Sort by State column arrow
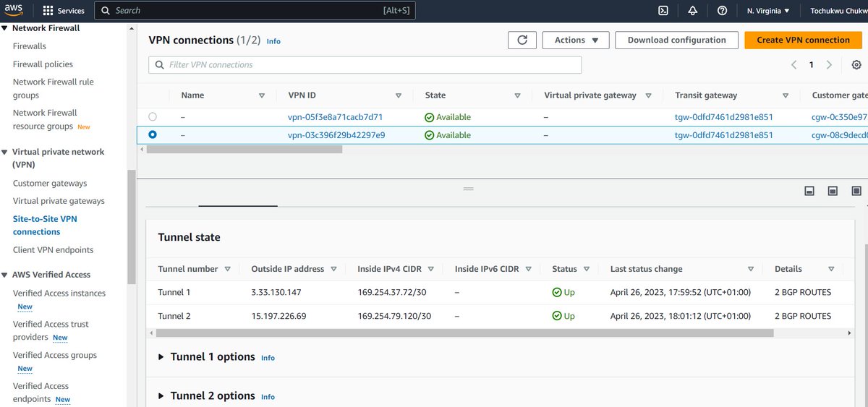This screenshot has width=868, height=407. click(517, 95)
